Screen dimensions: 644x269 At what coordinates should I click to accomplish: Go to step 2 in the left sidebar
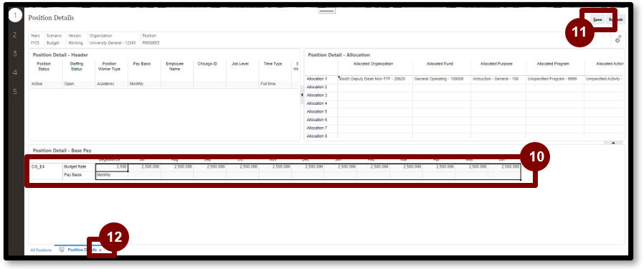coord(15,35)
